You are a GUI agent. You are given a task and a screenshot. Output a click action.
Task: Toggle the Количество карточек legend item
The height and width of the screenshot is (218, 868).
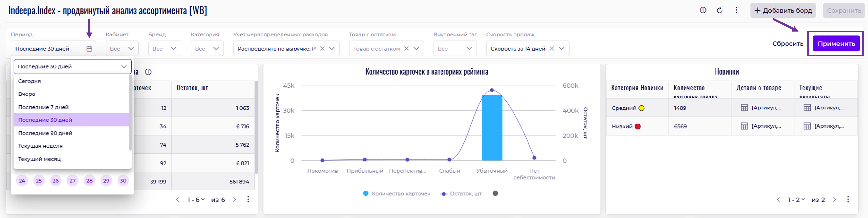pos(397,193)
